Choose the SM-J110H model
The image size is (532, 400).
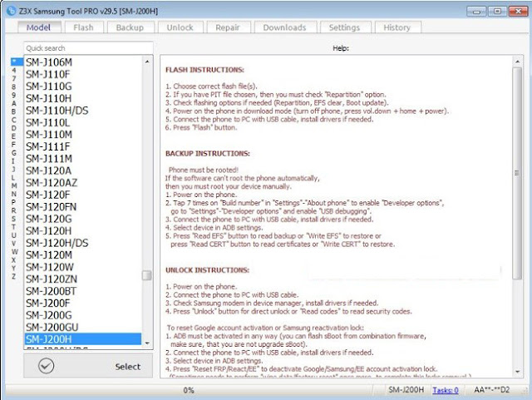click(x=83, y=98)
